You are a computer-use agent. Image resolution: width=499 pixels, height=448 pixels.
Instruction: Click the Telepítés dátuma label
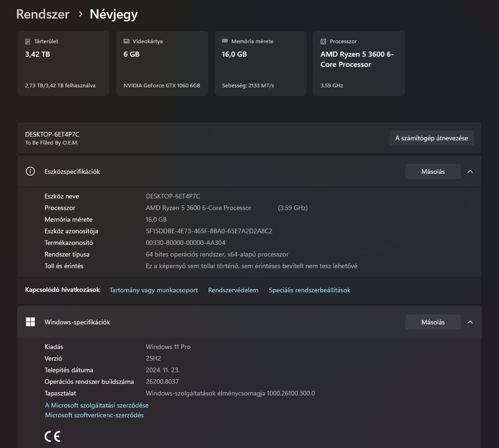pos(69,370)
